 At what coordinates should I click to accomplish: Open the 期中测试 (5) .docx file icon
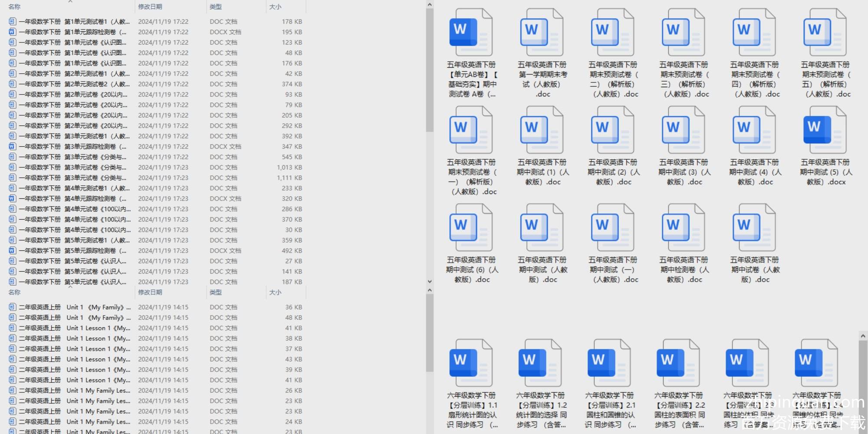(x=825, y=130)
